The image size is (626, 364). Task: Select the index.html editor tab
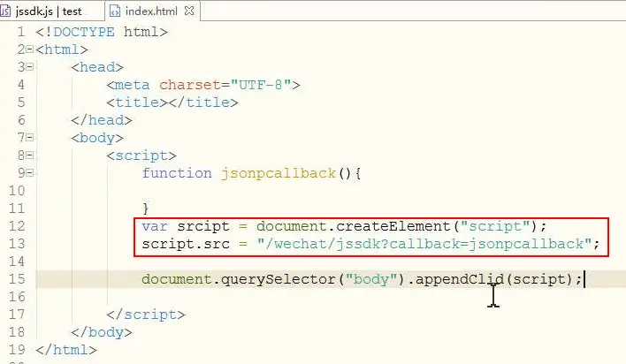pyautogui.click(x=151, y=11)
